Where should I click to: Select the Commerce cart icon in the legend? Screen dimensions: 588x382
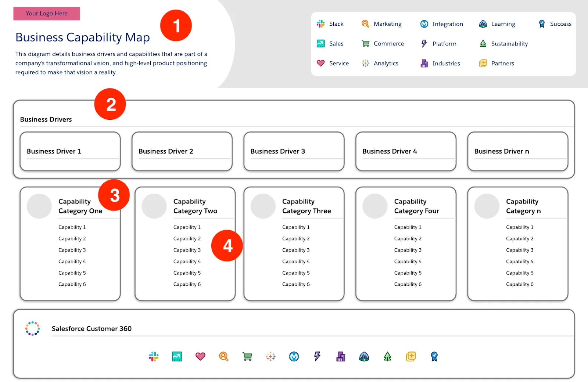[x=365, y=44]
